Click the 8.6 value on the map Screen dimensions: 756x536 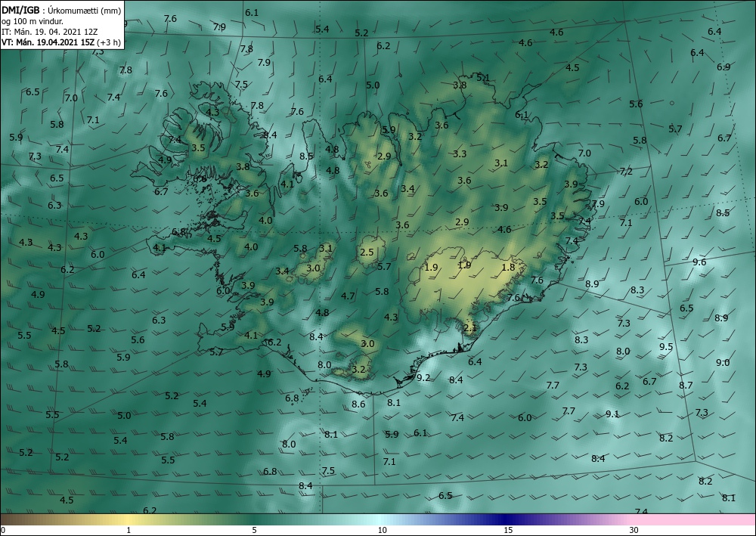358,404
